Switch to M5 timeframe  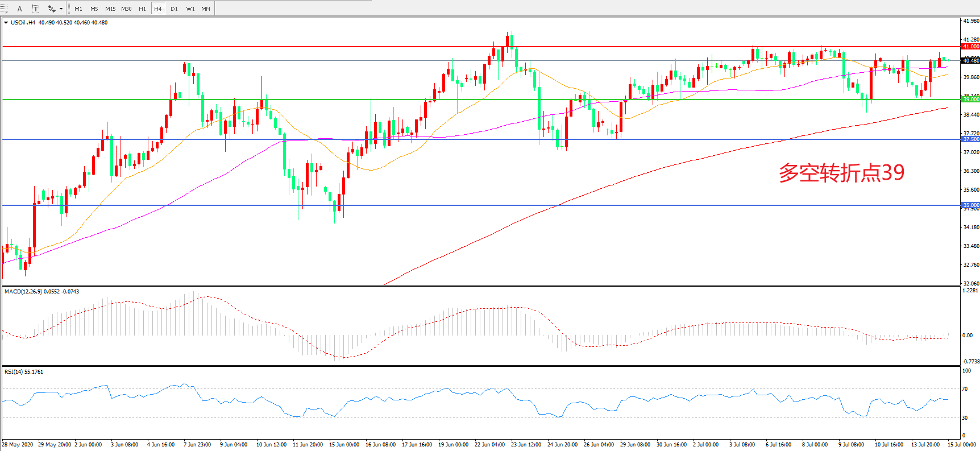tap(94, 9)
